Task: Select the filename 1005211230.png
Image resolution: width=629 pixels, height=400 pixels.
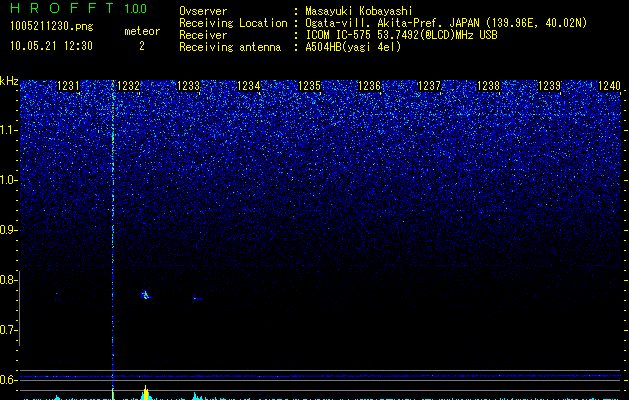Action: (52, 27)
